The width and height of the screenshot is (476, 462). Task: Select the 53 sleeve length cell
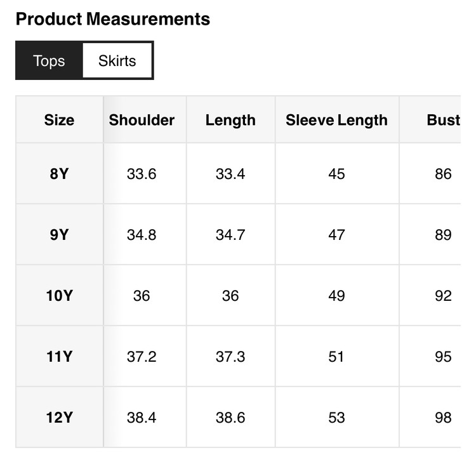tap(336, 418)
